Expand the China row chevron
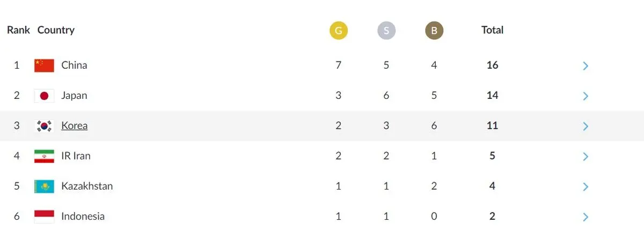This screenshot has width=644, height=239. click(586, 66)
